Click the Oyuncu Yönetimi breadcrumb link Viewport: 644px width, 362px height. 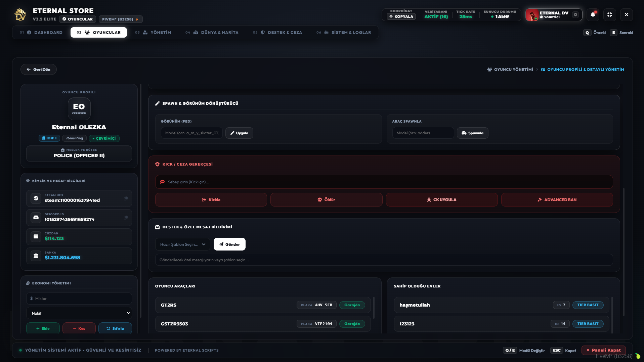pos(510,70)
